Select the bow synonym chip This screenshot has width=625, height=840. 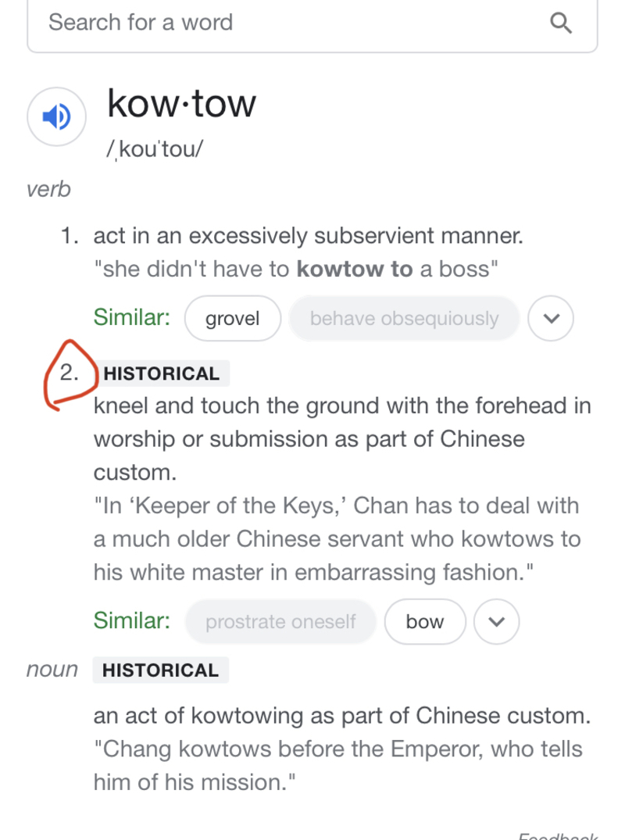(425, 621)
